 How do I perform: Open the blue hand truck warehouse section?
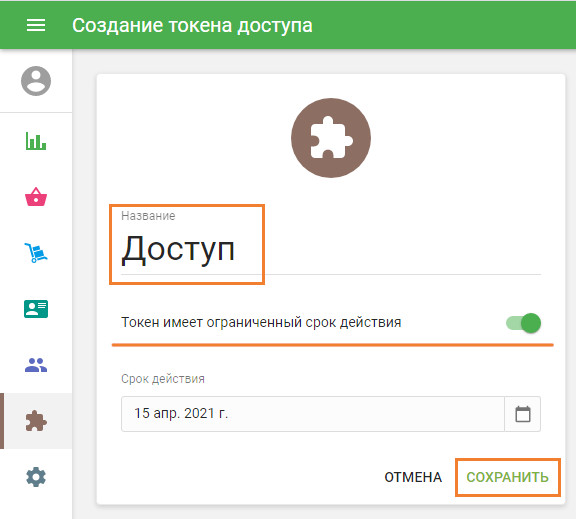click(36, 253)
